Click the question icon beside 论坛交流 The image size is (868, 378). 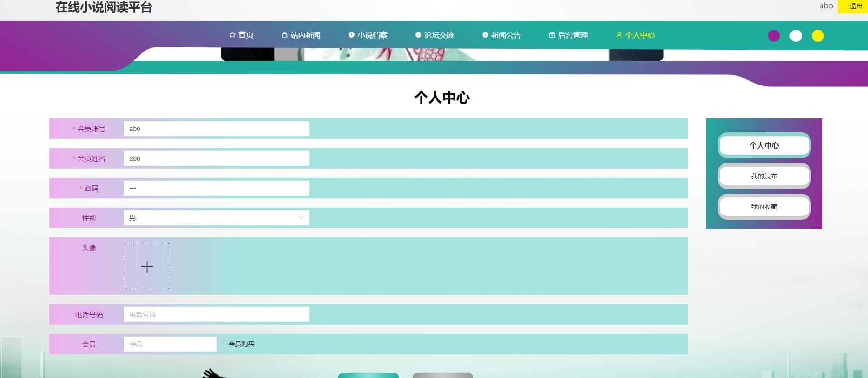[x=418, y=35]
